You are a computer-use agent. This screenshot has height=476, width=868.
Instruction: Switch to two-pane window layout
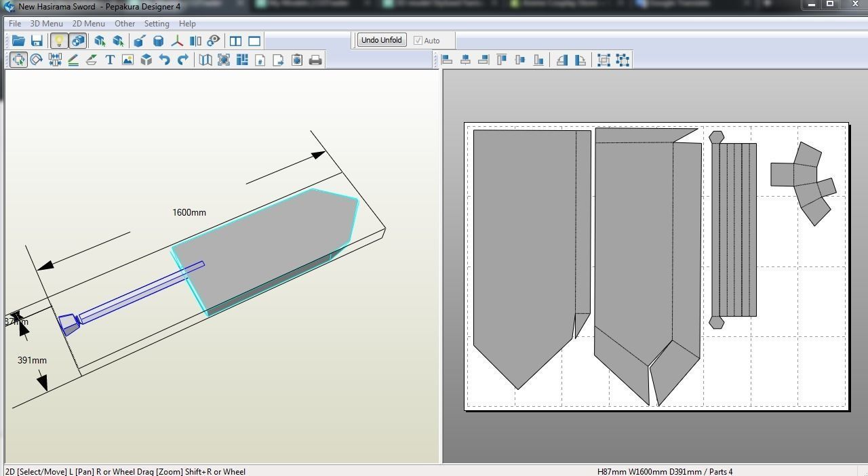point(235,41)
